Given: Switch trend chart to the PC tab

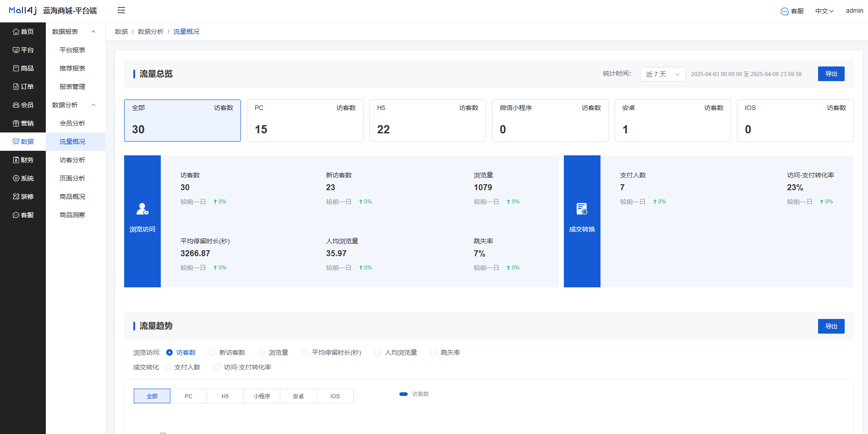Looking at the screenshot, I should [189, 396].
